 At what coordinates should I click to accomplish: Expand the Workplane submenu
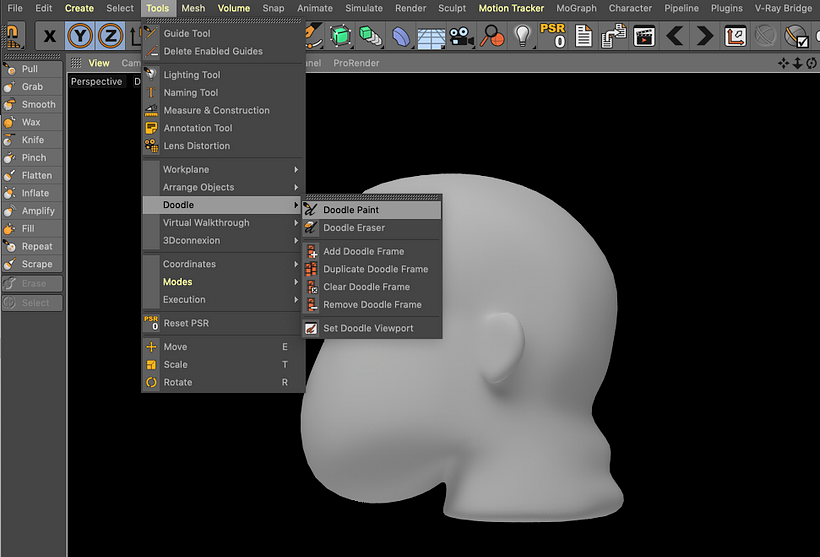pyautogui.click(x=224, y=169)
